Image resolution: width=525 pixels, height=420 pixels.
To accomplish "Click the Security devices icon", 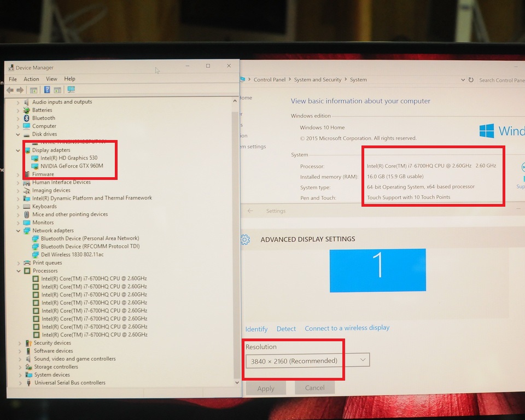I will pos(29,343).
